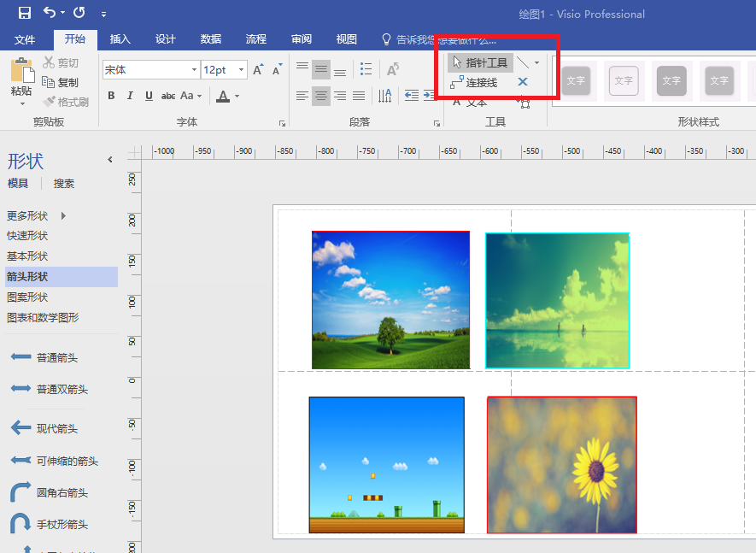This screenshot has width=756, height=553.
Task: Align text right
Action: (340, 96)
